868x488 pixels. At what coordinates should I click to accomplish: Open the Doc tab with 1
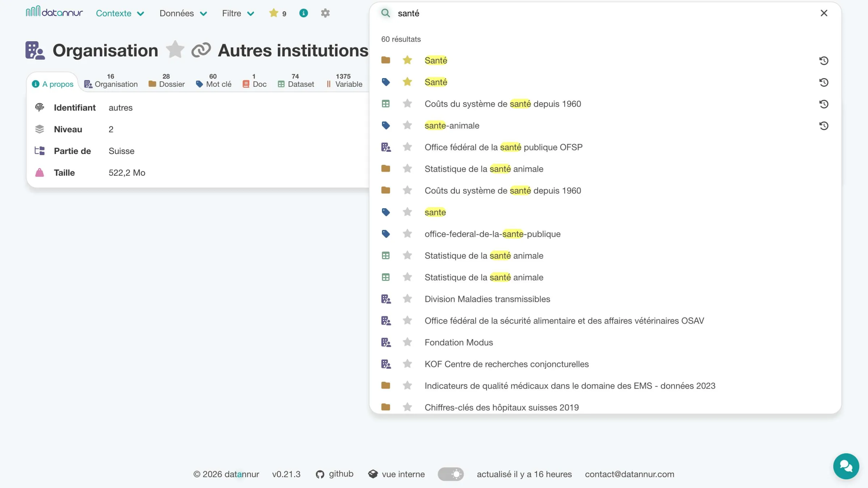pos(255,81)
